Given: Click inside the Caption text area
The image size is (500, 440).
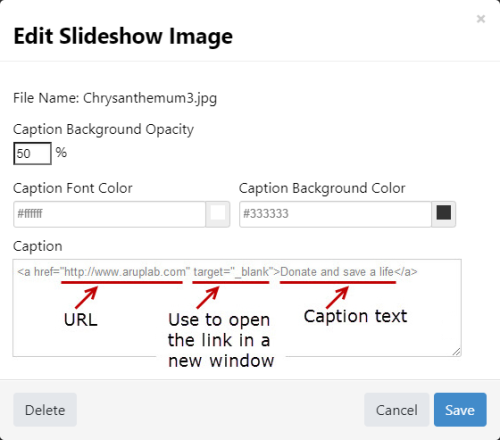Looking at the screenshot, I should pos(237,308).
